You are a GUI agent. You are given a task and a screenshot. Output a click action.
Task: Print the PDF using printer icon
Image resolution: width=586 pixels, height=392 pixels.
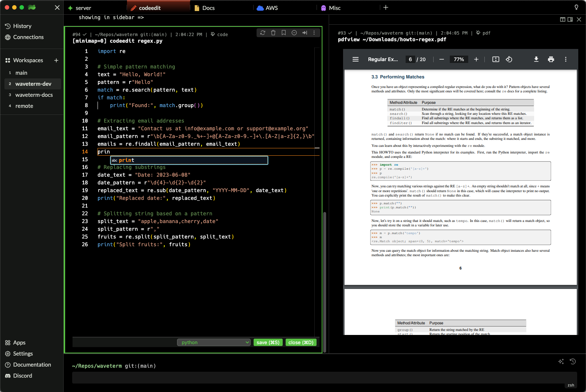point(551,59)
